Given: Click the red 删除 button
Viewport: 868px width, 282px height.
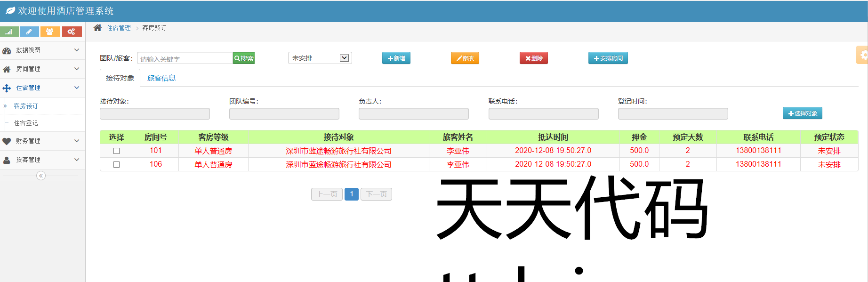Looking at the screenshot, I should coord(533,58).
